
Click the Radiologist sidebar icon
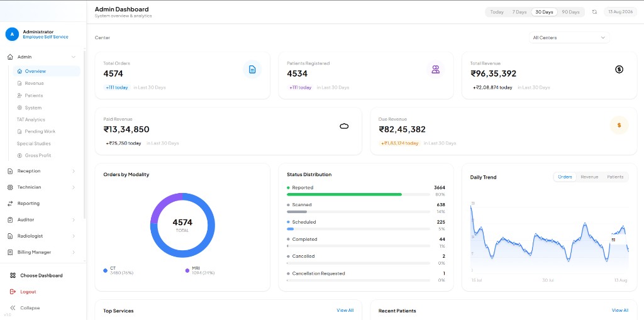click(10, 236)
